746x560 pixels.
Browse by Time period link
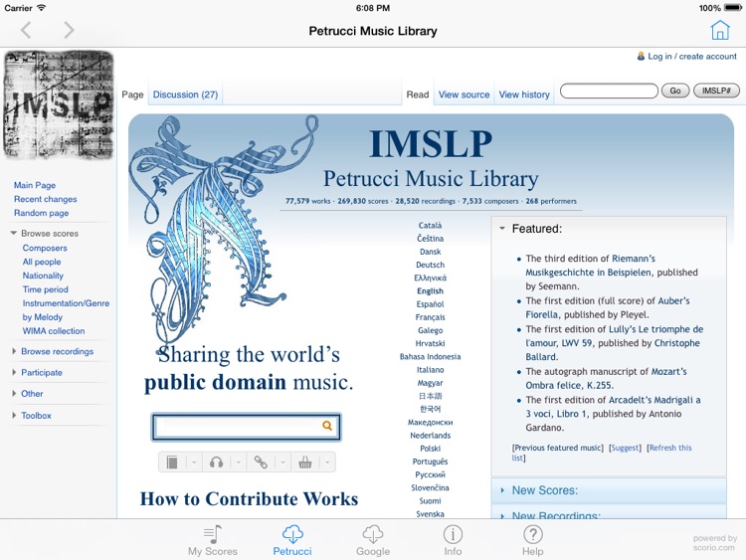[45, 289]
